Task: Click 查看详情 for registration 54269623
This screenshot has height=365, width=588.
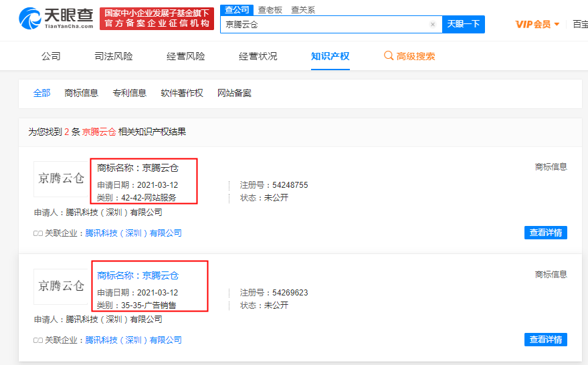Action: coord(546,340)
